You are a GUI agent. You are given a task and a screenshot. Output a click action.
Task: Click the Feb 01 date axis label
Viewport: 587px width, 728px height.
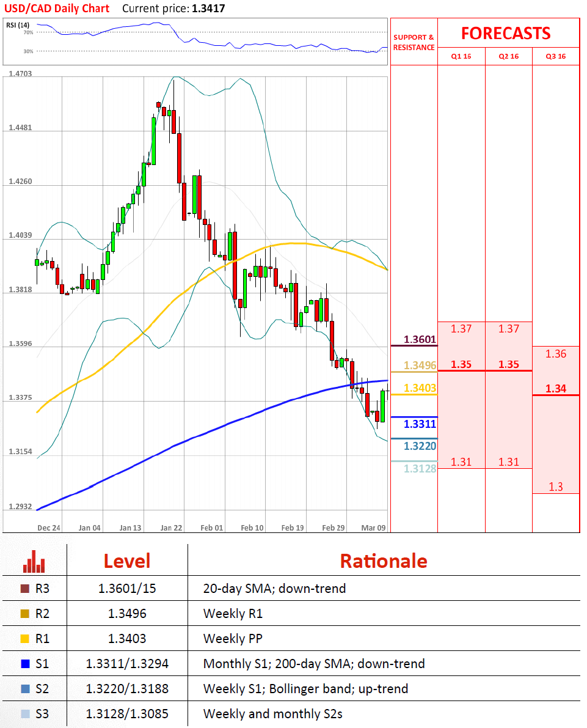tap(211, 528)
